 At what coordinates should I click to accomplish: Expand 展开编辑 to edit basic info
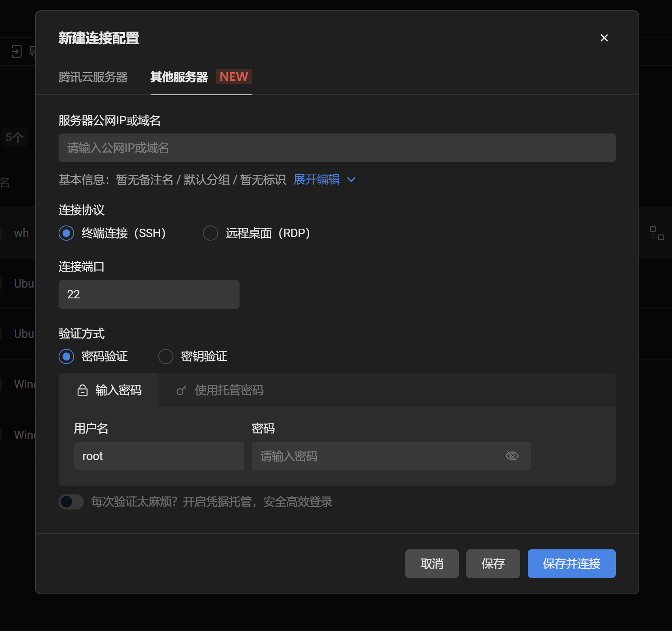coord(316,180)
